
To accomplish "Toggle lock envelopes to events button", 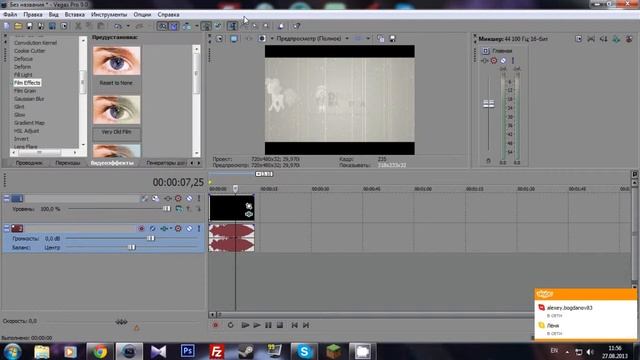I will 206,26.
